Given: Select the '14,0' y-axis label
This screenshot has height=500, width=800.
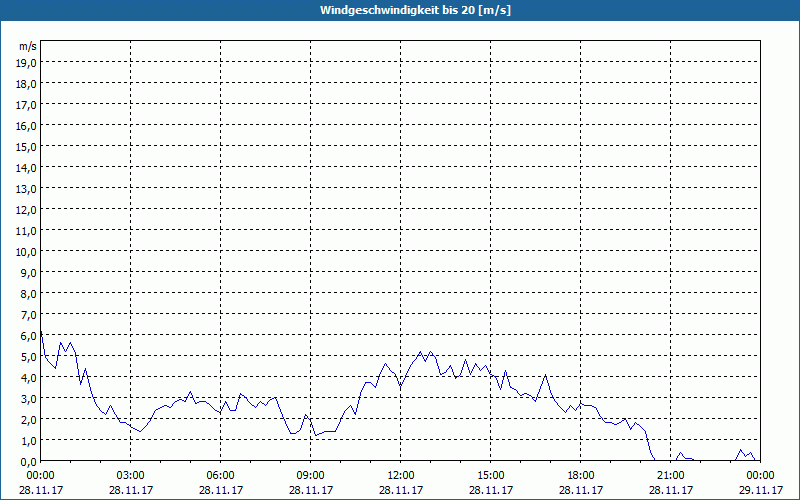Looking at the screenshot, I should click(27, 168).
